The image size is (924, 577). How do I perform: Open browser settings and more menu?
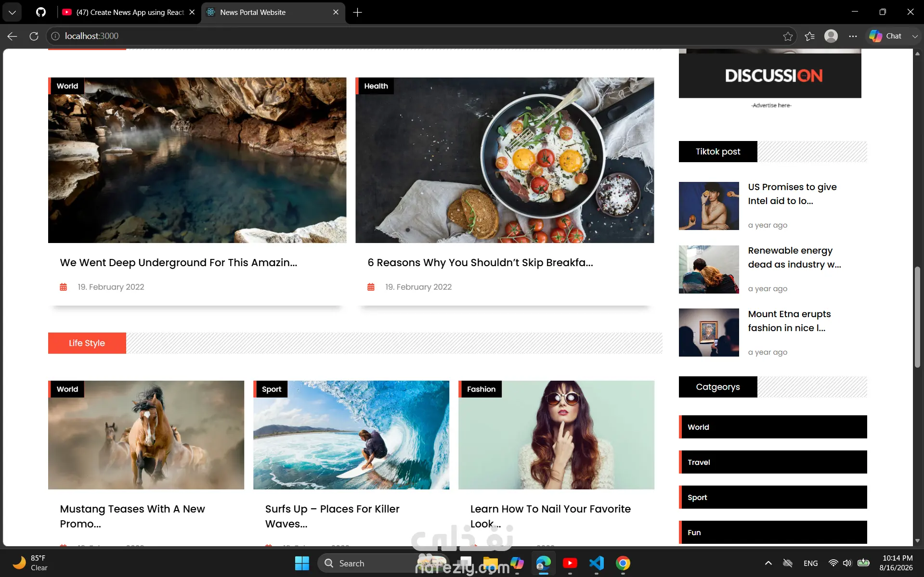[853, 36]
